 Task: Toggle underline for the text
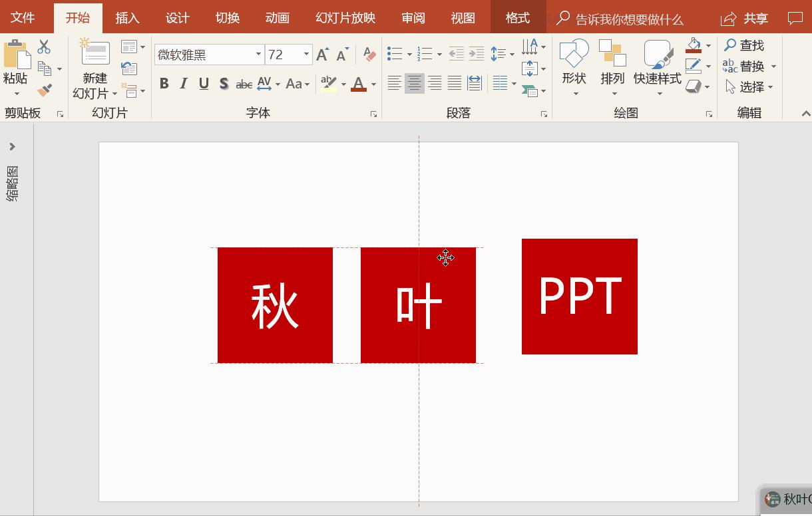click(x=204, y=84)
